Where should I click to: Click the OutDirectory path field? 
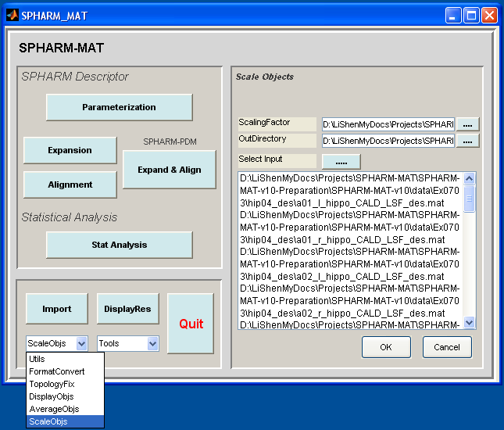tap(388, 141)
